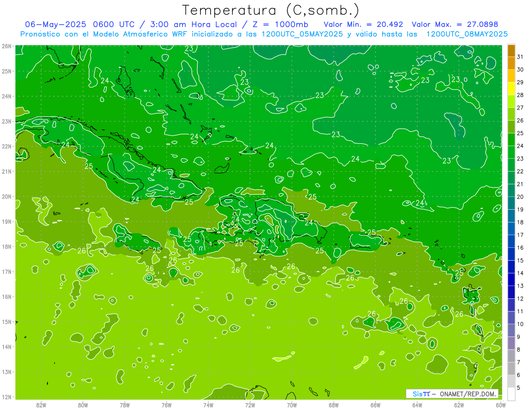The width and height of the screenshot is (532, 411).
Task: Click the white swatch below legend value 5
Action: point(511,393)
